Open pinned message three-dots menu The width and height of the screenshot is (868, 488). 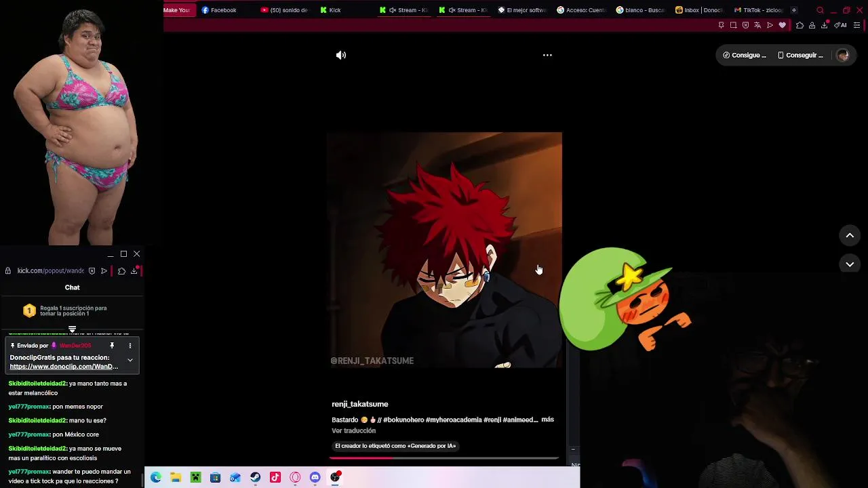[130, 346]
